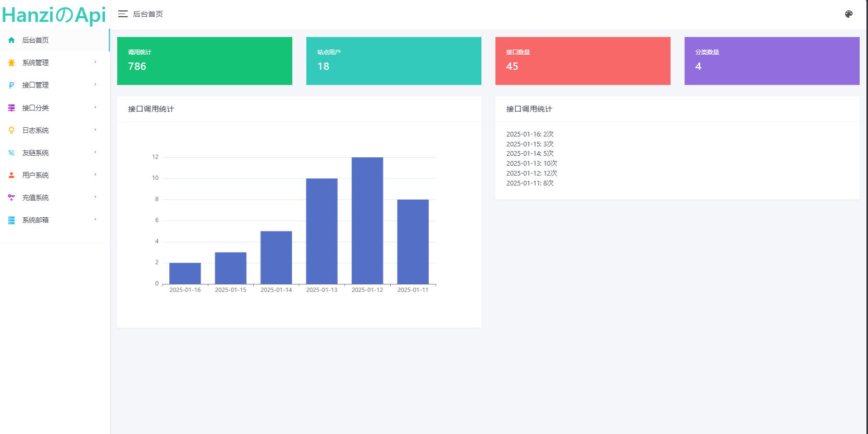Click the 12 y-axis label on chart
The image size is (868, 434).
point(155,157)
